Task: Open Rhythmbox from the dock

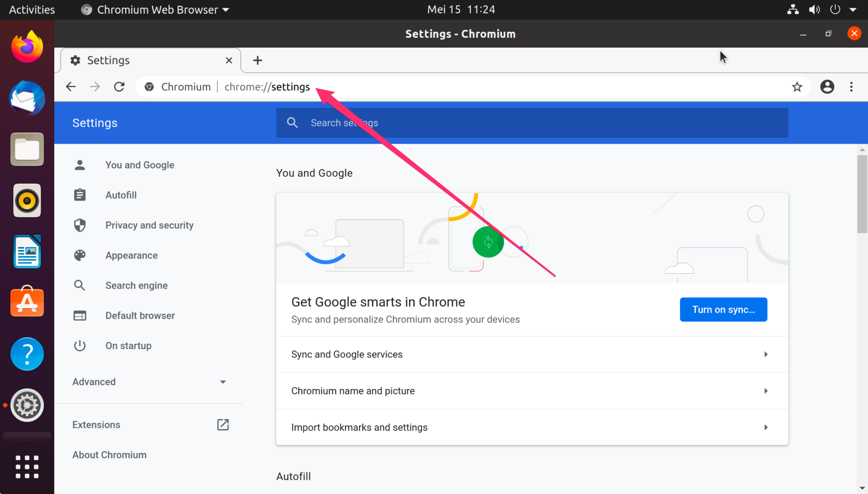Action: point(27,201)
